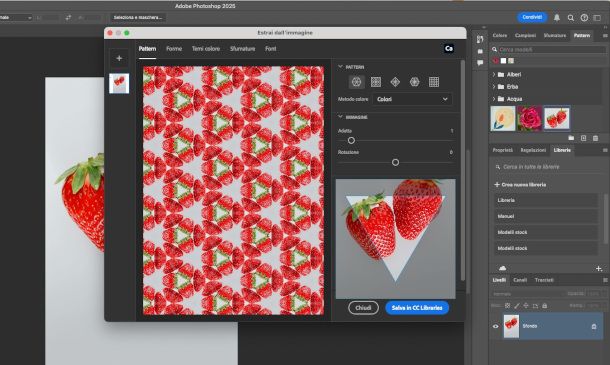The height and width of the screenshot is (365, 610).
Task: Toggle visibility of the Sfondo layer
Action: point(495,326)
